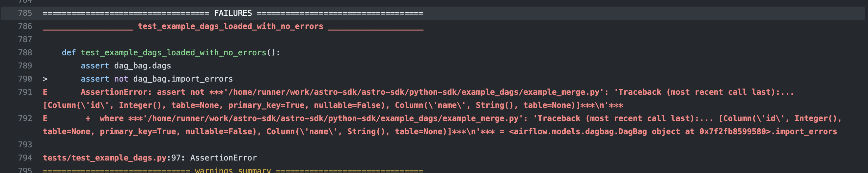Select log line number 785
Viewport: 868px width, 173px height.
[x=25, y=13]
